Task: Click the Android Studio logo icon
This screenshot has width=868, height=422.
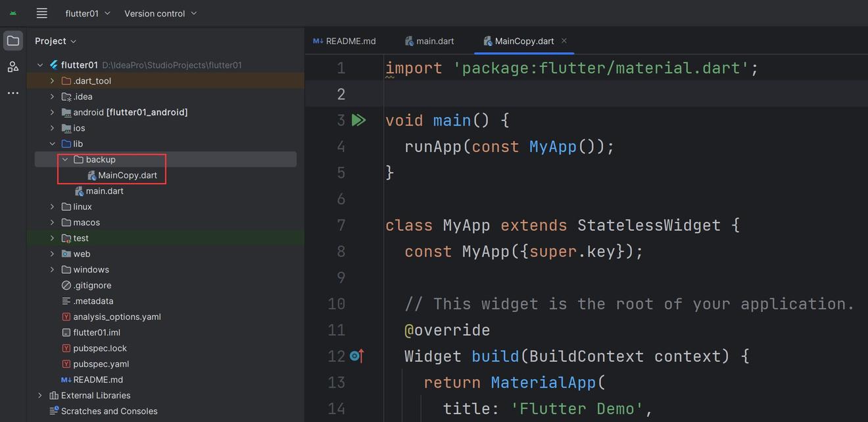Action: pos(13,13)
